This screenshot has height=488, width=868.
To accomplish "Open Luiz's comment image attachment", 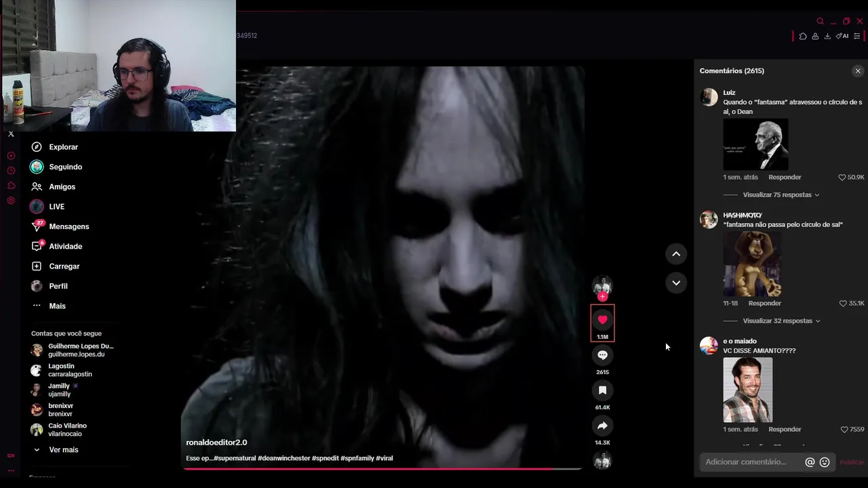I will click(755, 144).
